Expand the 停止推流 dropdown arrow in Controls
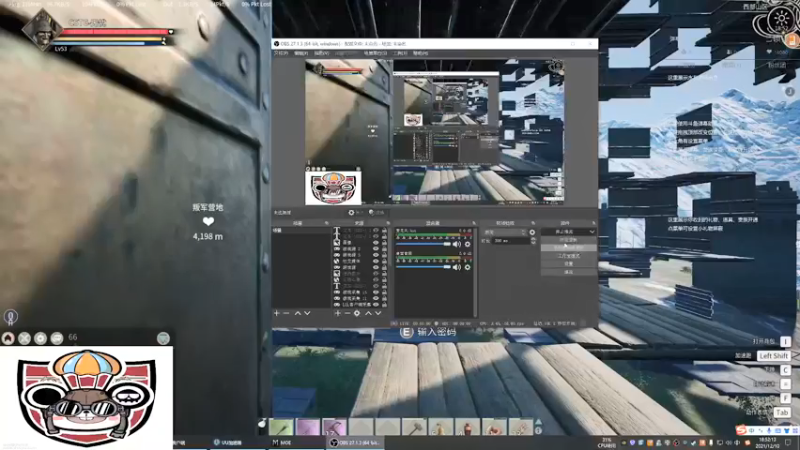This screenshot has height=450, width=800. 592,232
